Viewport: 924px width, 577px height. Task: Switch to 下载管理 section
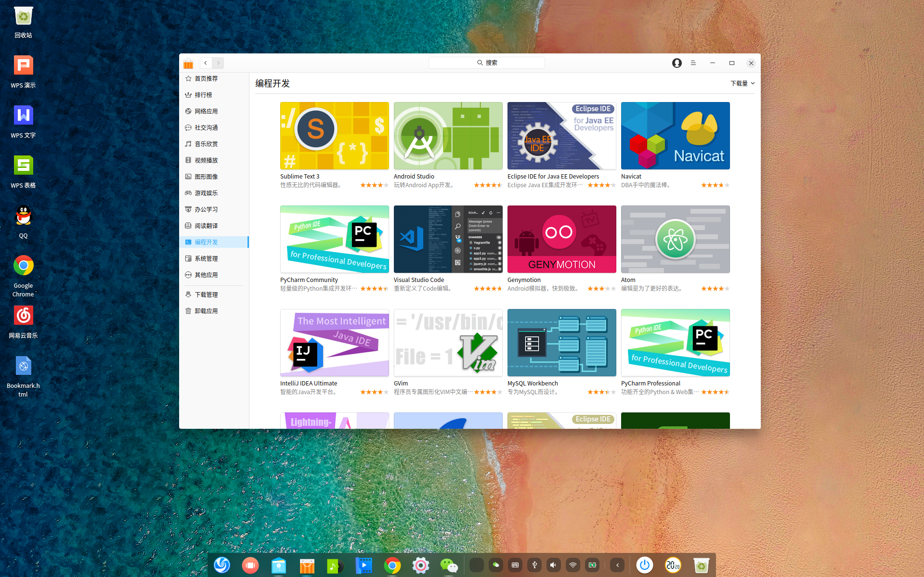coord(206,295)
